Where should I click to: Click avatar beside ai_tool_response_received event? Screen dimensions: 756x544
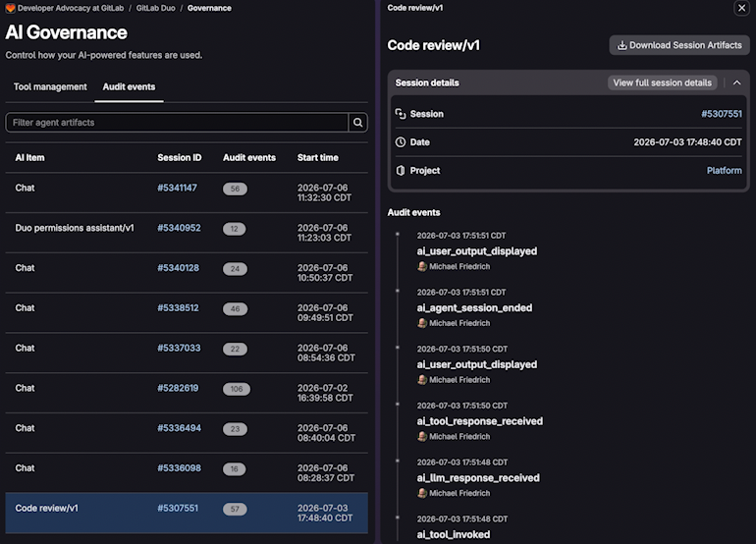click(422, 436)
